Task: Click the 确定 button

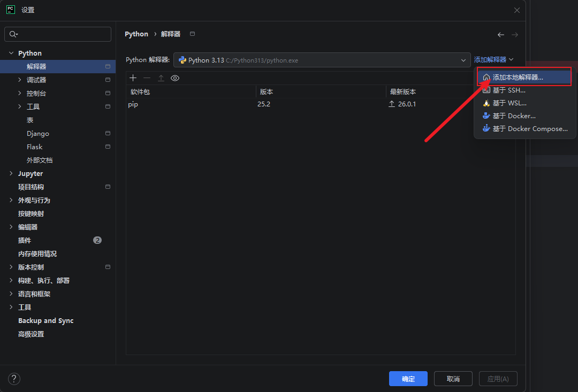Action: [408, 379]
